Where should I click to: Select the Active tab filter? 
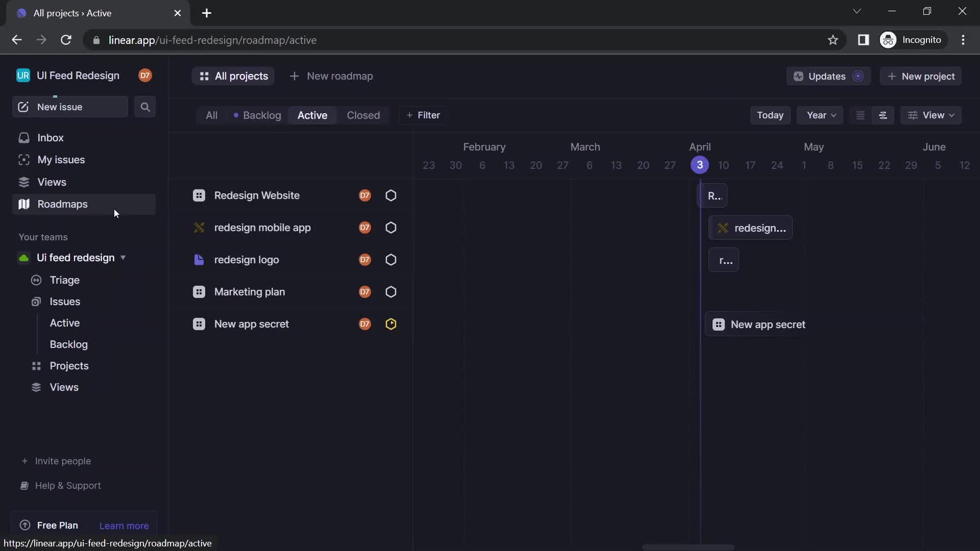pyautogui.click(x=312, y=115)
